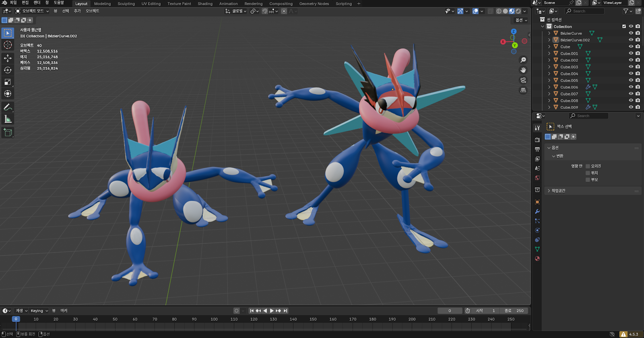This screenshot has height=338, width=644.
Task: Click frame 100 on the timeline ruler
Action: click(x=214, y=319)
